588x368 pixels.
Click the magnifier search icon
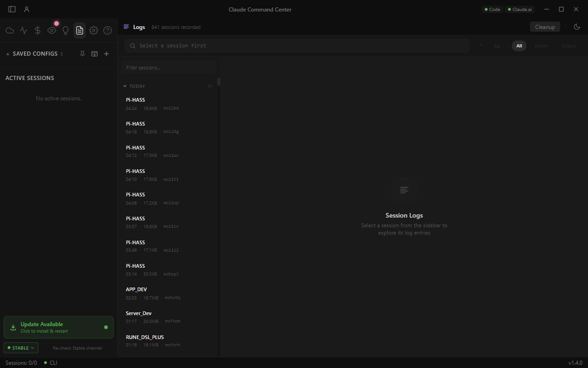pos(133,46)
